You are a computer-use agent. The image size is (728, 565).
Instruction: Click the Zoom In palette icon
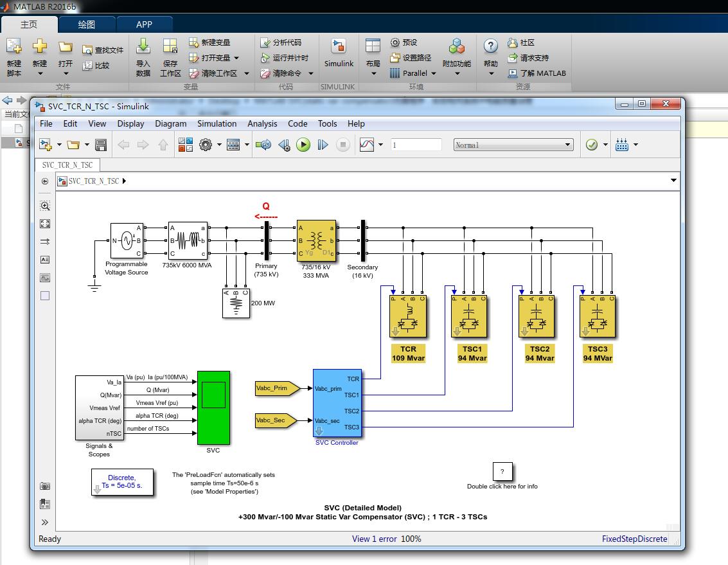(45, 206)
